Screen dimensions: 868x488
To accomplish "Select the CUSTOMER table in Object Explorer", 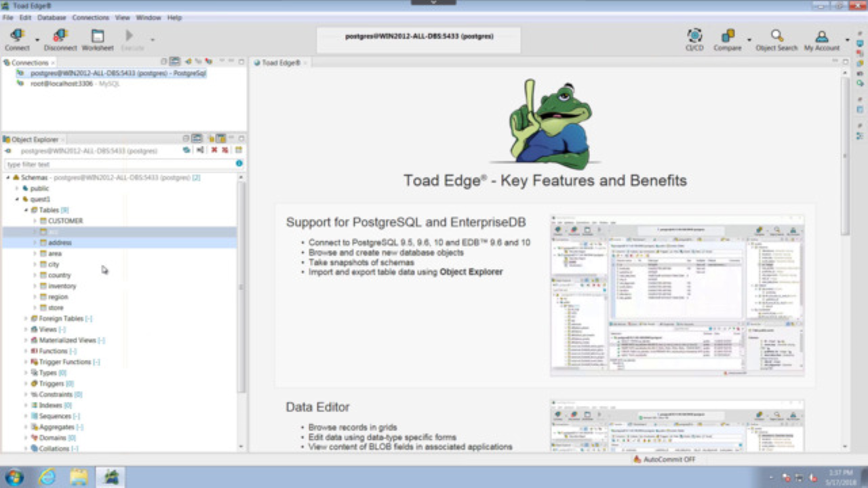I will pyautogui.click(x=65, y=221).
